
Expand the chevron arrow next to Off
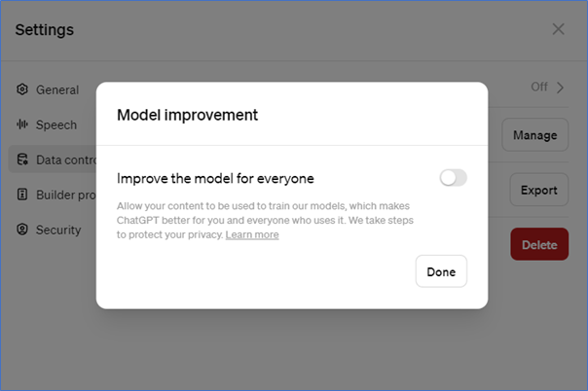tap(561, 88)
